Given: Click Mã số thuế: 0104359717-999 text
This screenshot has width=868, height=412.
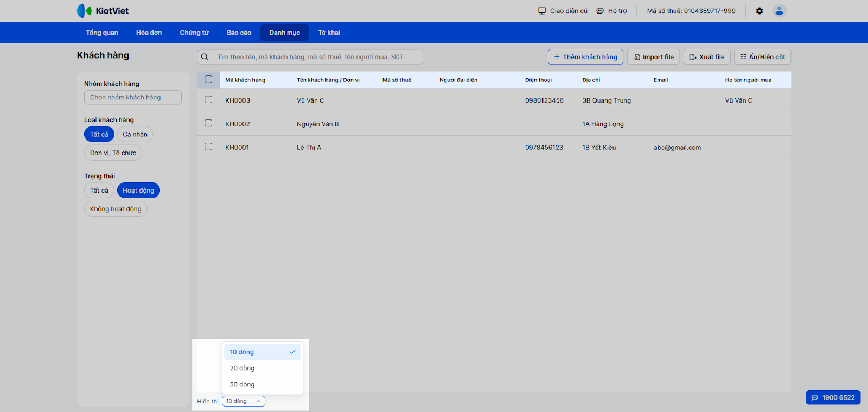Looking at the screenshot, I should pyautogui.click(x=691, y=11).
